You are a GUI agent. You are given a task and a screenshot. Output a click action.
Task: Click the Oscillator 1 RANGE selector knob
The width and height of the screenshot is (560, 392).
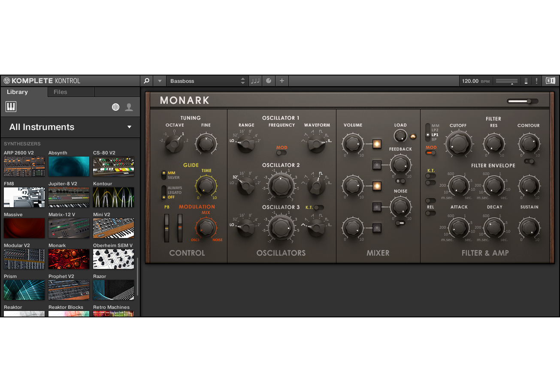[246, 144]
